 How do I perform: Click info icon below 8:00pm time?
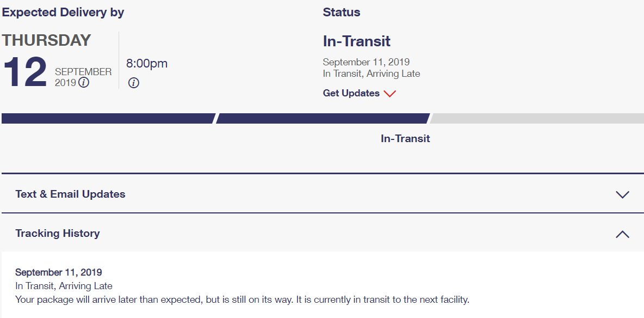click(133, 83)
